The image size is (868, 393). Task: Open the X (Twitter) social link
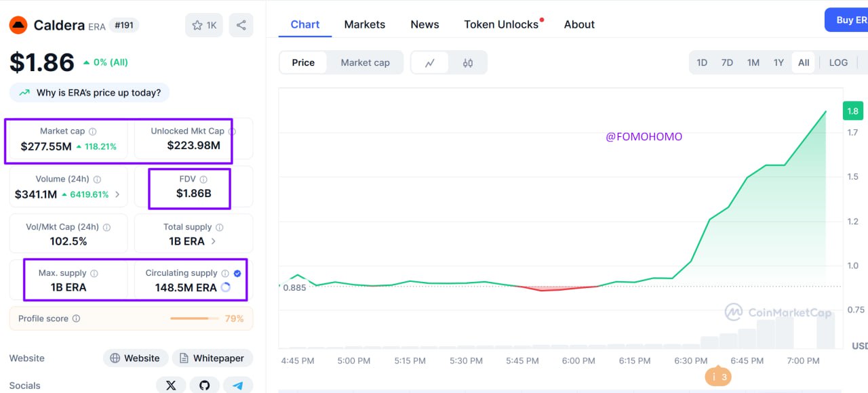(171, 386)
